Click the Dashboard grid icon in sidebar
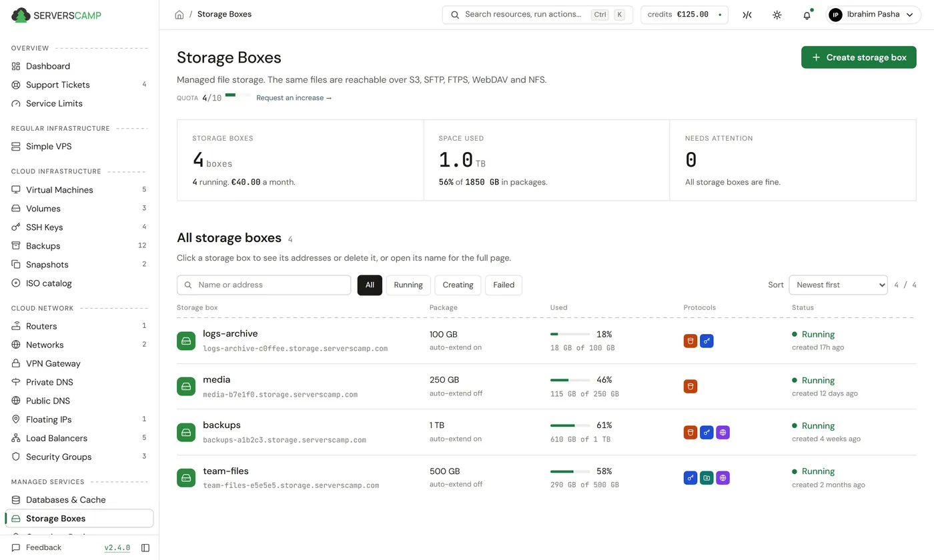 [16, 66]
